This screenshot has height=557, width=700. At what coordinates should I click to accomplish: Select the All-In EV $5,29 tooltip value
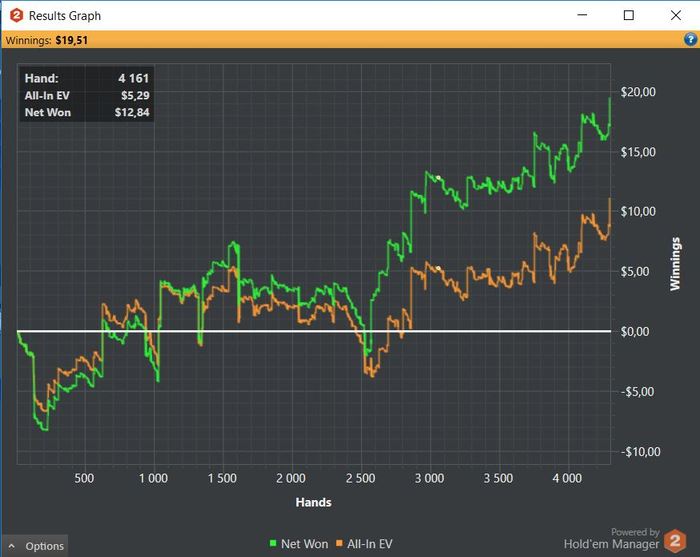[135, 95]
